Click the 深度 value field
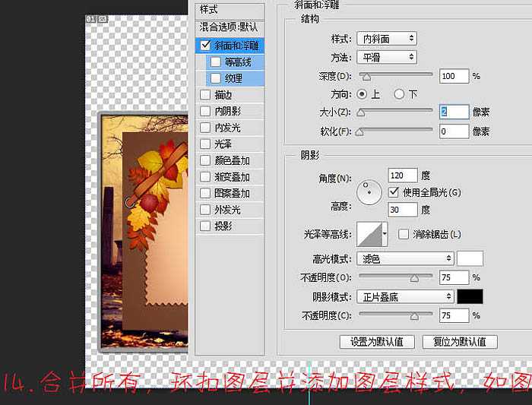 [x=454, y=76]
